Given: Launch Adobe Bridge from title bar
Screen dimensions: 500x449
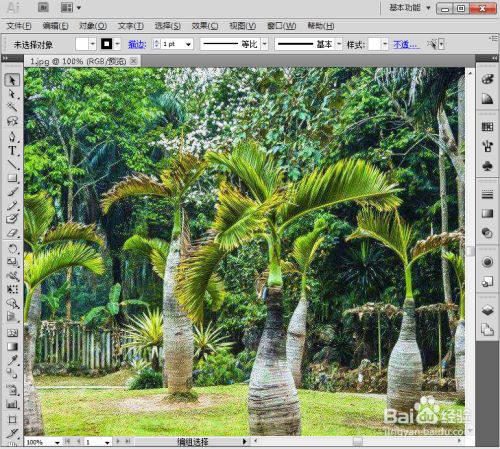Looking at the screenshot, I should pos(43,7).
